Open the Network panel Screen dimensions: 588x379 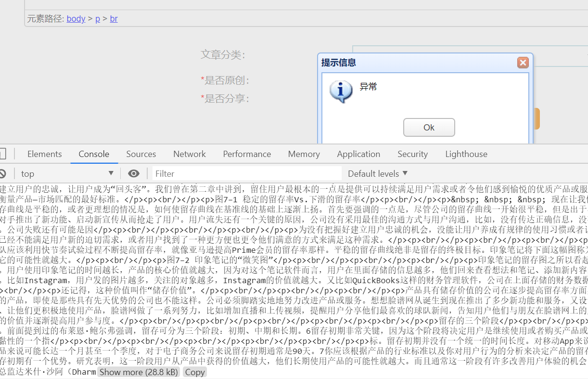coord(189,154)
